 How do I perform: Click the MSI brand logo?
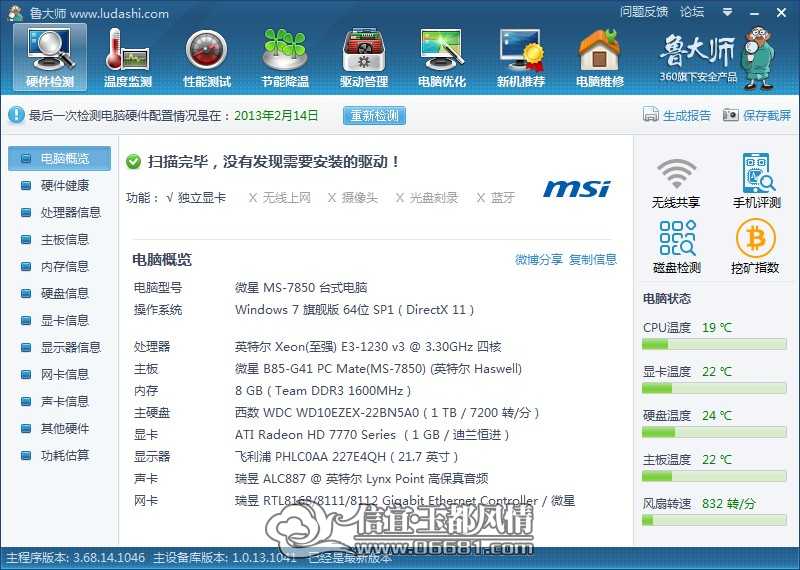[x=577, y=188]
